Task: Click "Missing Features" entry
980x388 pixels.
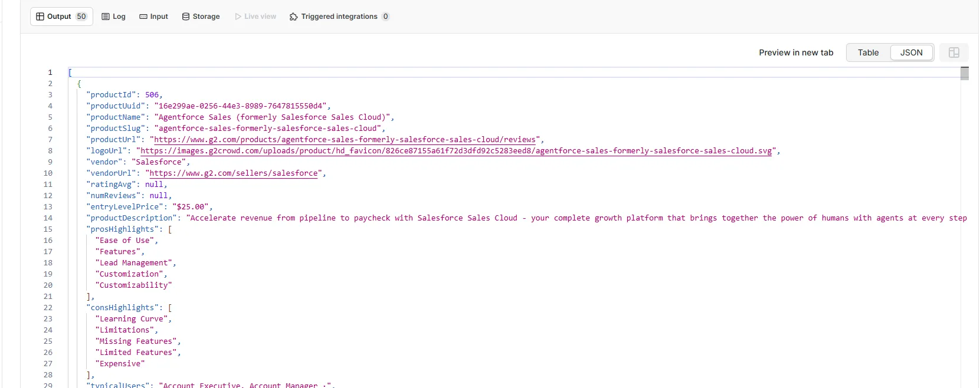Action: [136, 341]
